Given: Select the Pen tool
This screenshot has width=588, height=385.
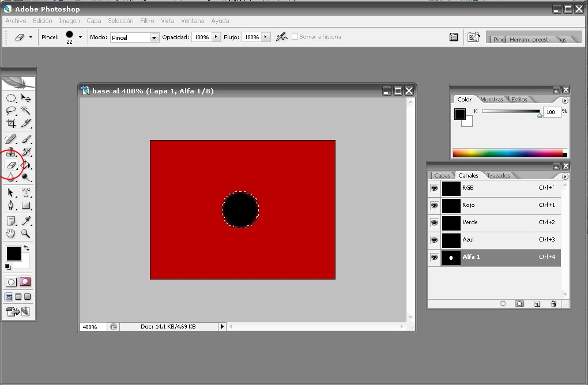Looking at the screenshot, I should tap(11, 205).
